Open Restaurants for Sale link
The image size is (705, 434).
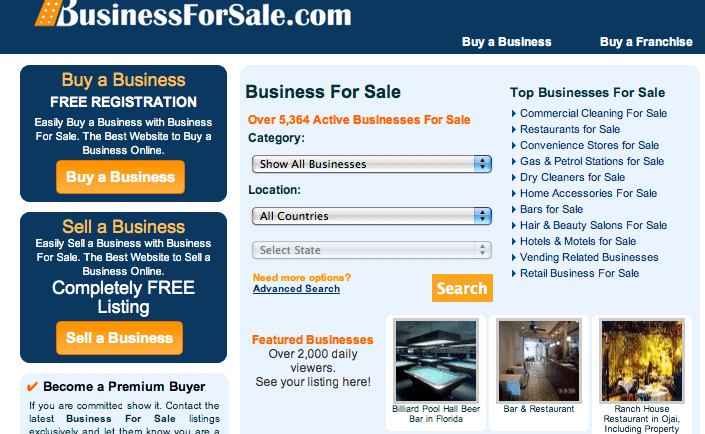570,130
